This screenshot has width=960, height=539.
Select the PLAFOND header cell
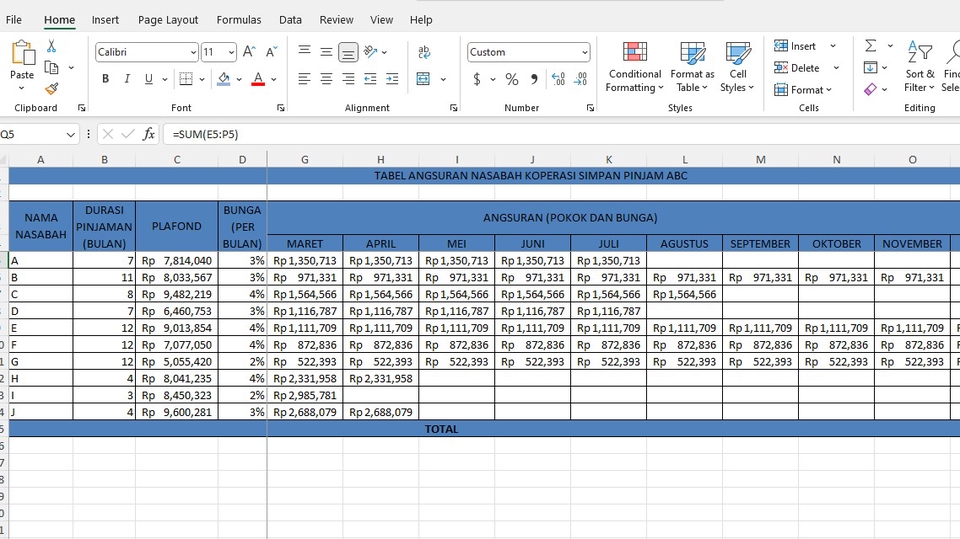click(177, 226)
